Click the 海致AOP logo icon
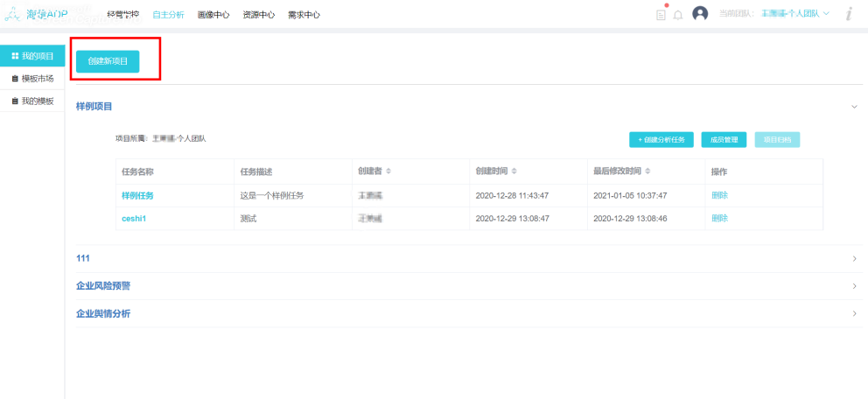Image resolution: width=868 pixels, height=399 pixels. point(12,14)
